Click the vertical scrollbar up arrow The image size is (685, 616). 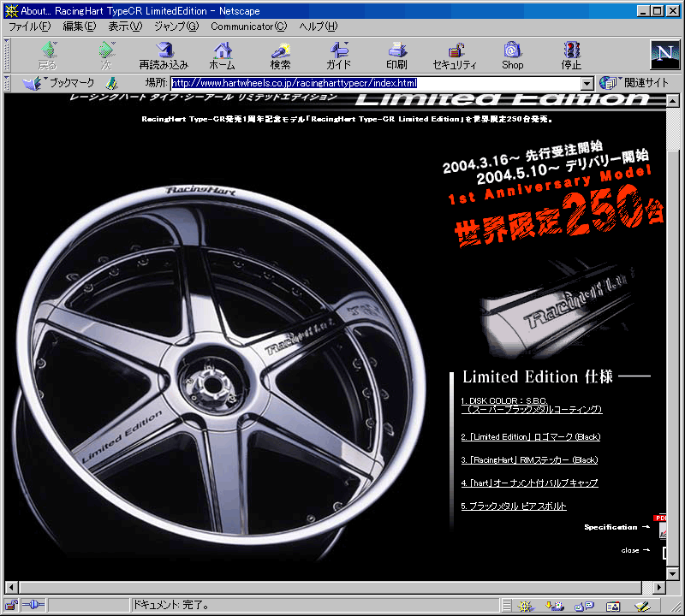tap(673, 101)
